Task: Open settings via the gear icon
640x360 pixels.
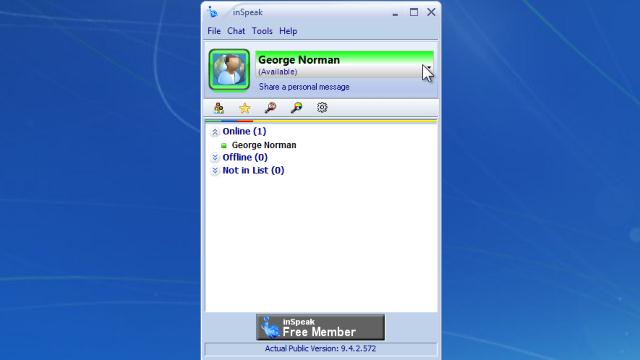Action: (322, 107)
